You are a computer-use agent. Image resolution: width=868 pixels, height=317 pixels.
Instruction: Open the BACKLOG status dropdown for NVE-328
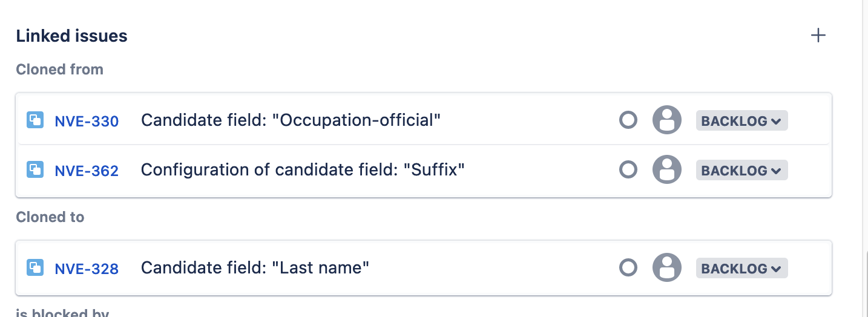pyautogui.click(x=741, y=268)
